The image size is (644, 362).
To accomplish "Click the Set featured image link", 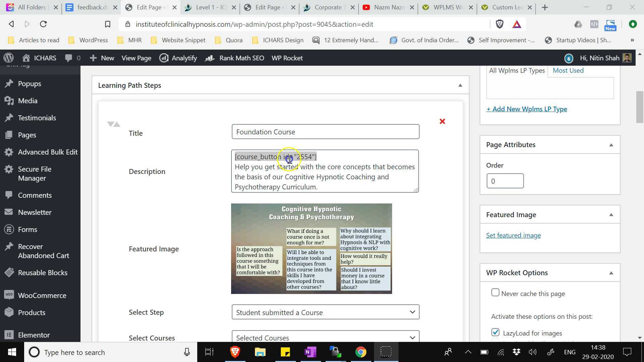I will (514, 235).
